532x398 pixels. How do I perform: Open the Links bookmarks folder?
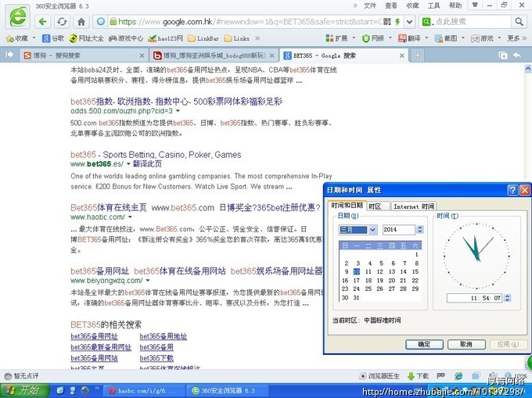coord(237,38)
